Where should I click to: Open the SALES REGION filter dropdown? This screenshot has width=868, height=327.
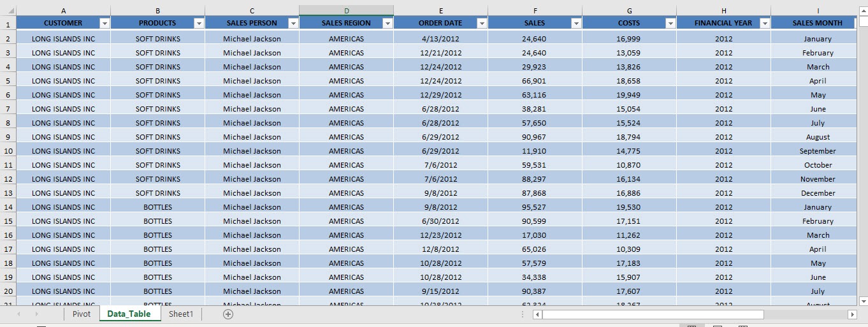click(387, 23)
